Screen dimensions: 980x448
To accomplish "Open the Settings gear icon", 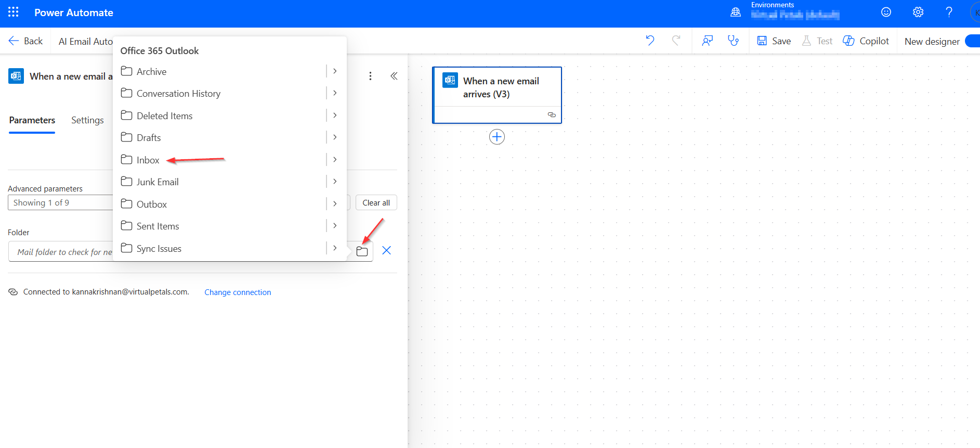I will (918, 12).
